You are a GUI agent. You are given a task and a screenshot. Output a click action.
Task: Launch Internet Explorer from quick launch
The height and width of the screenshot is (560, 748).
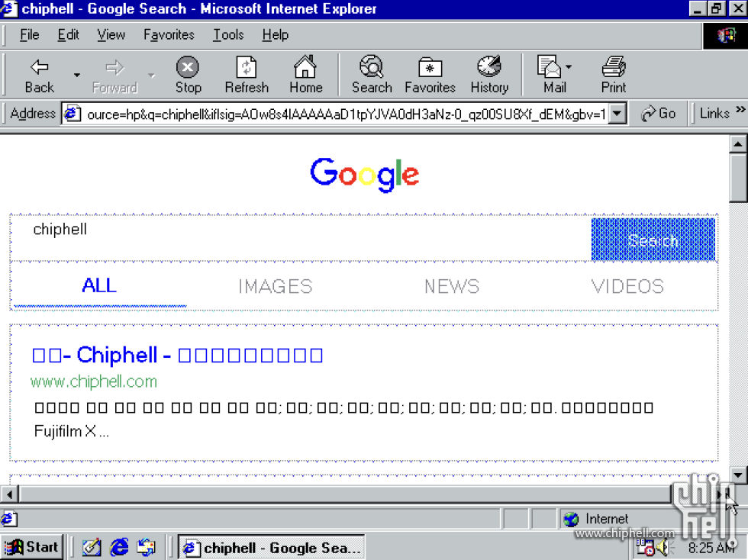coord(119,547)
